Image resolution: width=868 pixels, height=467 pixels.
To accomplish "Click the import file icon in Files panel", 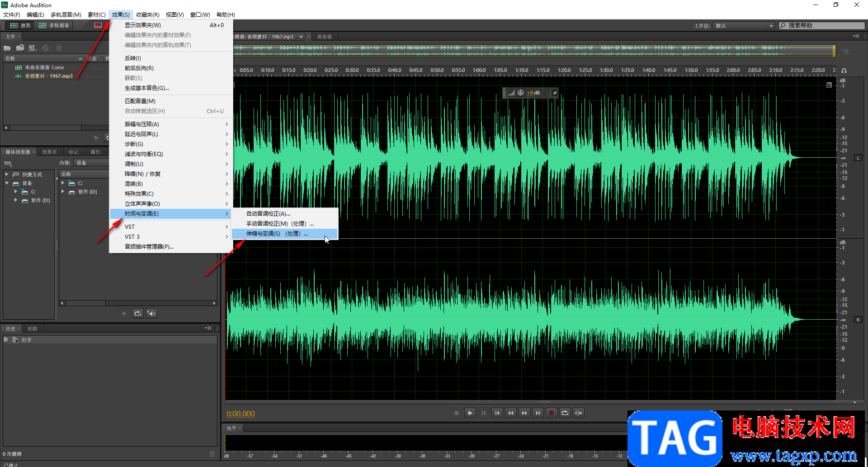I will click(20, 48).
